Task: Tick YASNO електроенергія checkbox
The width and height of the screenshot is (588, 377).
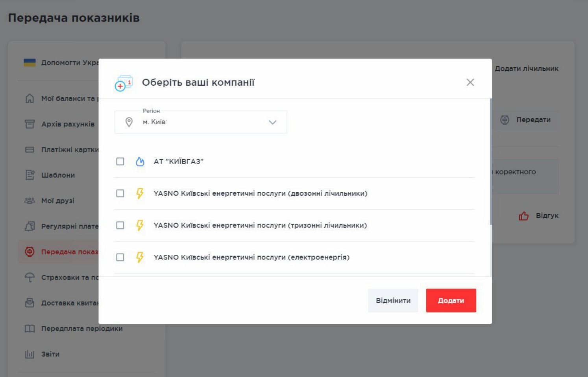Action: [x=120, y=257]
